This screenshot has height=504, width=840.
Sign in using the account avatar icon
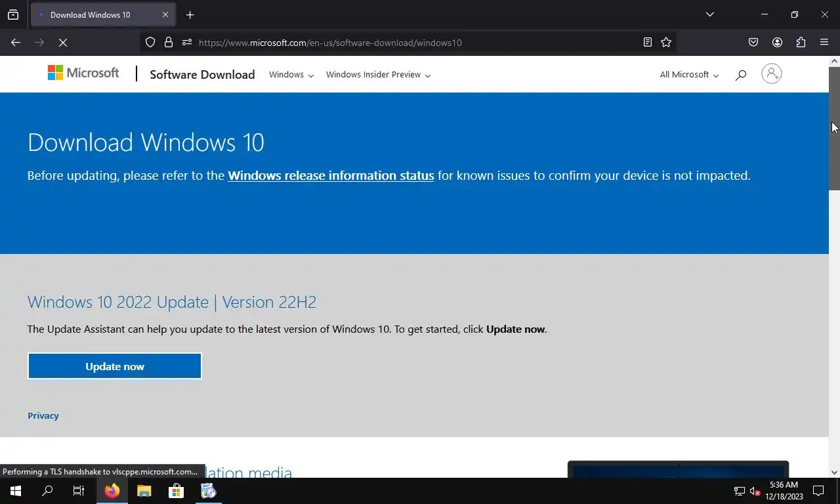pos(772,73)
